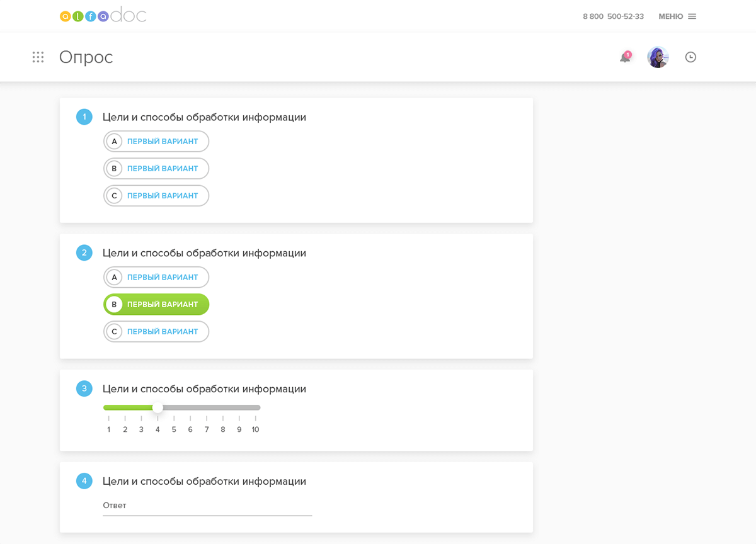Choose option C in question 2
This screenshot has height=544, width=756.
click(156, 332)
